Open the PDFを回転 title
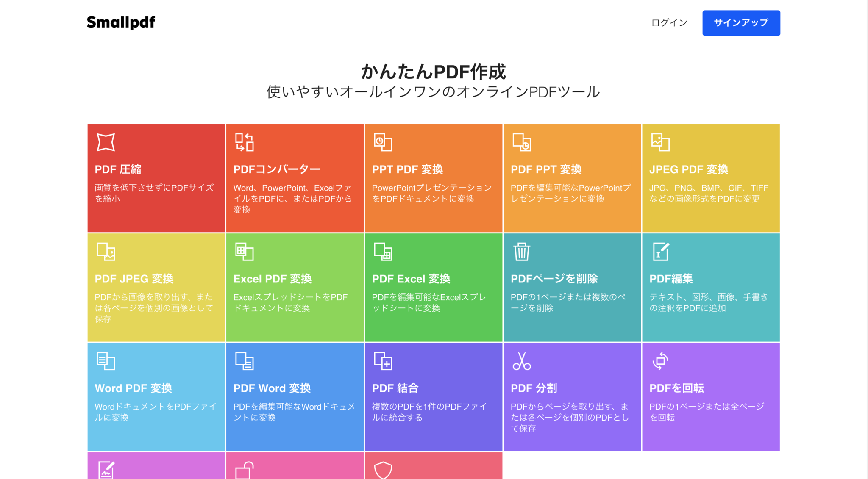The height and width of the screenshot is (479, 868). (676, 388)
